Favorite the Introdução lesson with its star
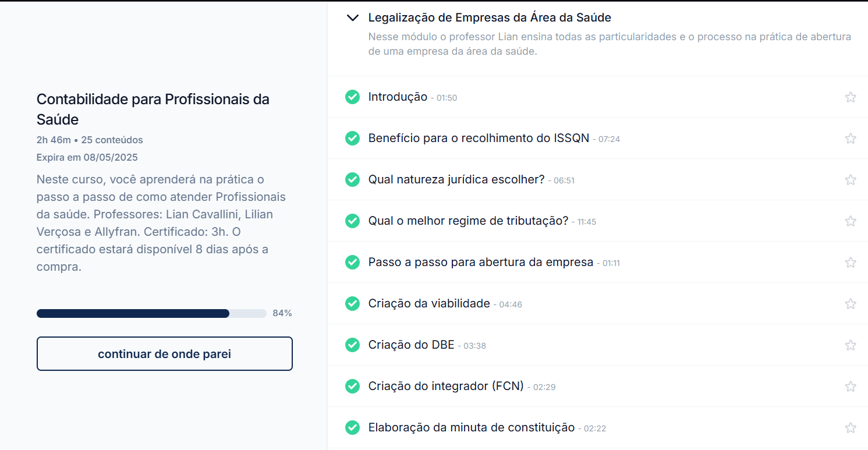Screen dimensions: 868x450 click(x=851, y=97)
